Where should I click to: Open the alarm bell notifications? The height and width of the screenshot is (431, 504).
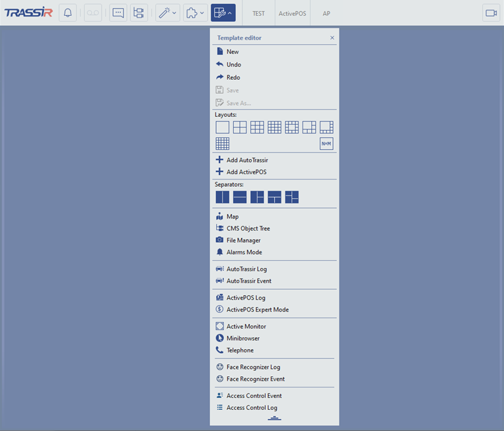click(x=67, y=13)
